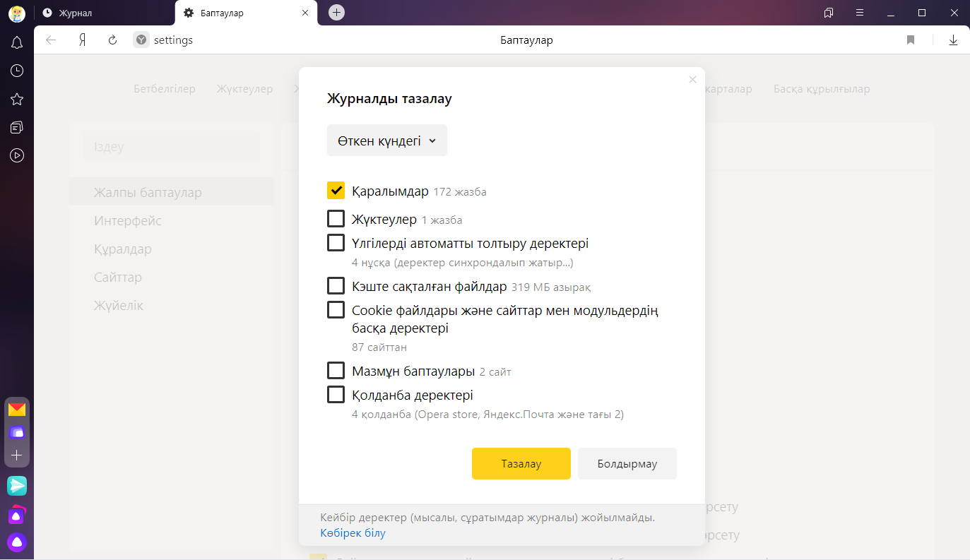Open tab panels icon in title bar
Image resolution: width=970 pixels, height=560 pixels.
click(829, 13)
